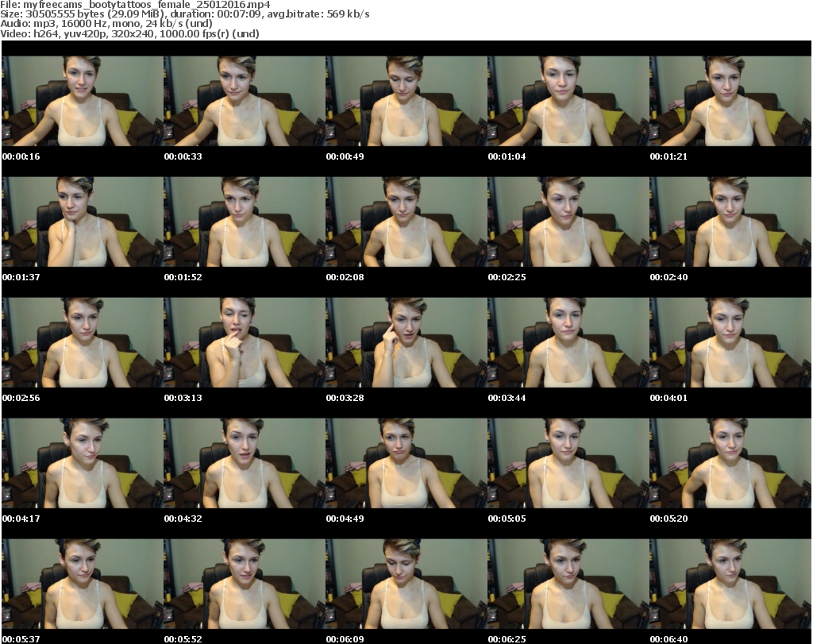
Task: Pick the preview frame above 00:03:13
Action: click(245, 343)
